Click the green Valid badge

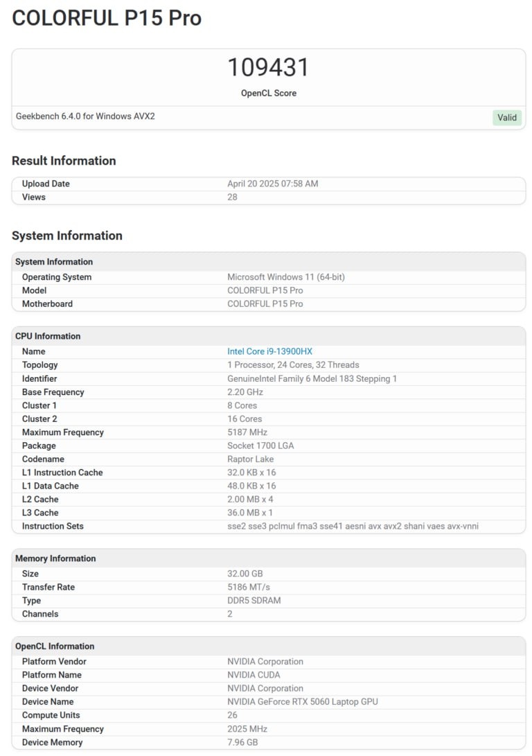click(507, 118)
